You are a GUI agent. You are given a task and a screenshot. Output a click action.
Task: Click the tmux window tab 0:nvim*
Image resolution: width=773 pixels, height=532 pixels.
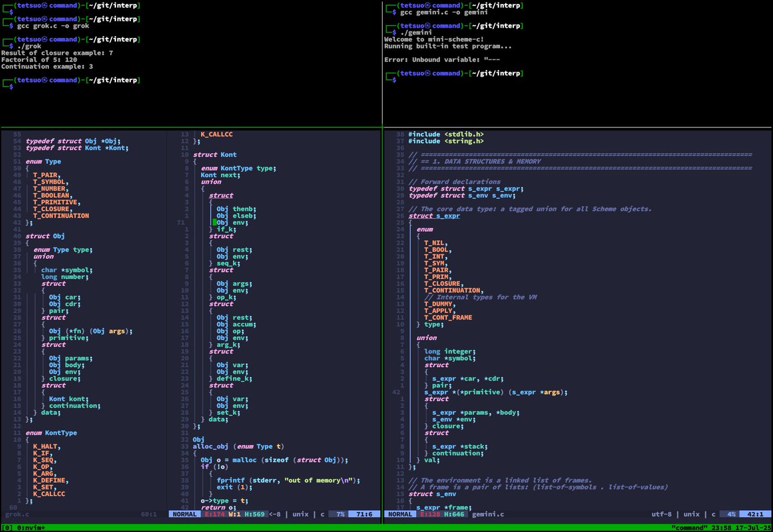[32, 527]
